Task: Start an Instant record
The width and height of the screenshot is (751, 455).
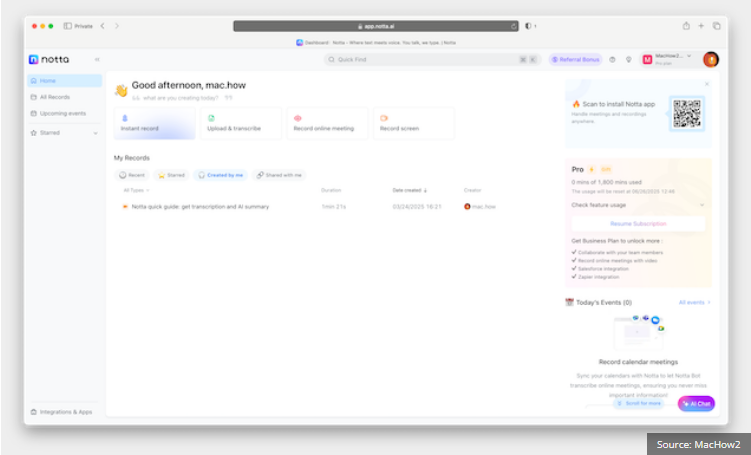Action: pyautogui.click(x=155, y=124)
